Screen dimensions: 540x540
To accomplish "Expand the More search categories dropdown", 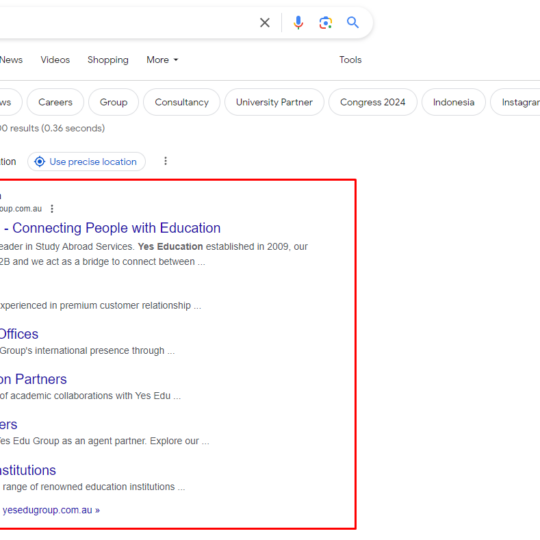I will (x=162, y=60).
